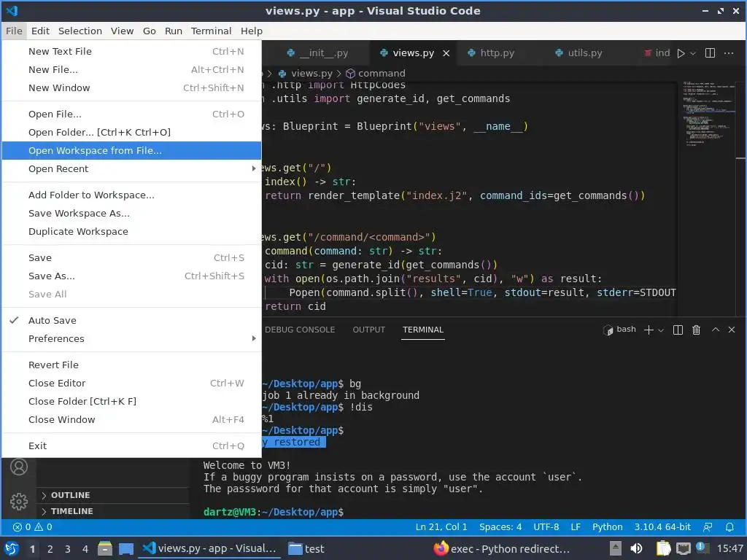Click the show desktop taskbar icon
Screen dimensions: 747x560
click(x=125, y=549)
